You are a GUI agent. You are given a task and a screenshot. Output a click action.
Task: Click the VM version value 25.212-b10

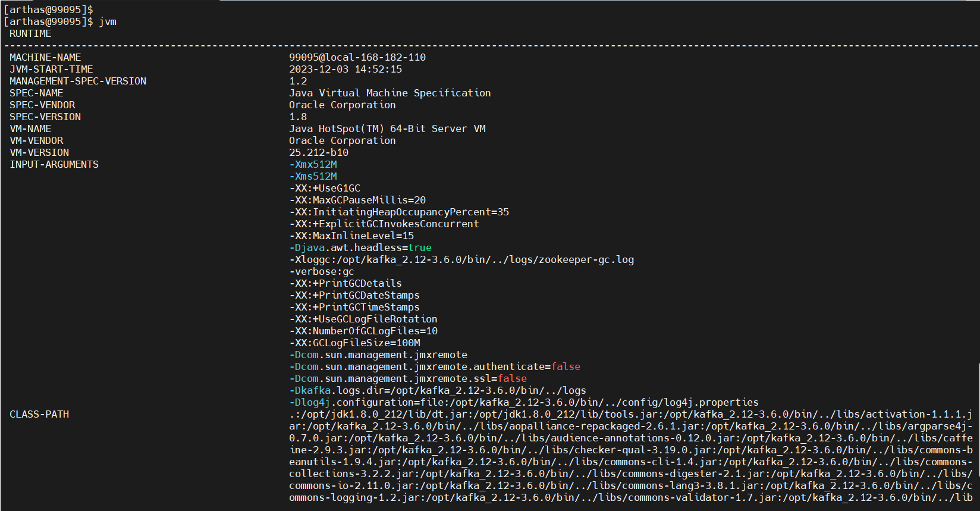tap(319, 153)
